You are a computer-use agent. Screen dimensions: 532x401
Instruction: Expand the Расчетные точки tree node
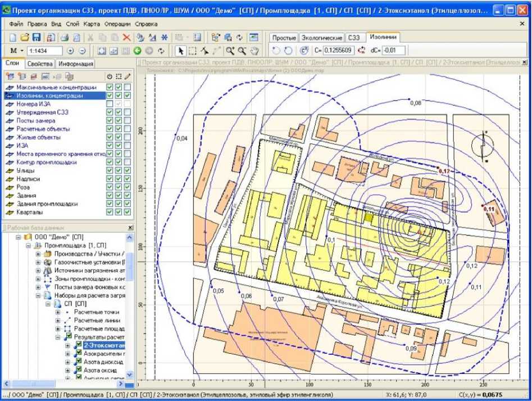coord(58,312)
